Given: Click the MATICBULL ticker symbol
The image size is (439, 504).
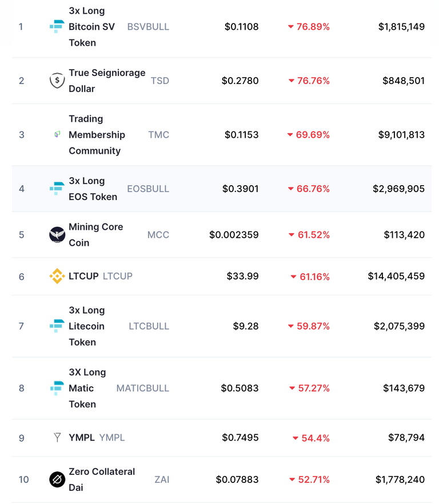Looking at the screenshot, I should point(143,389).
